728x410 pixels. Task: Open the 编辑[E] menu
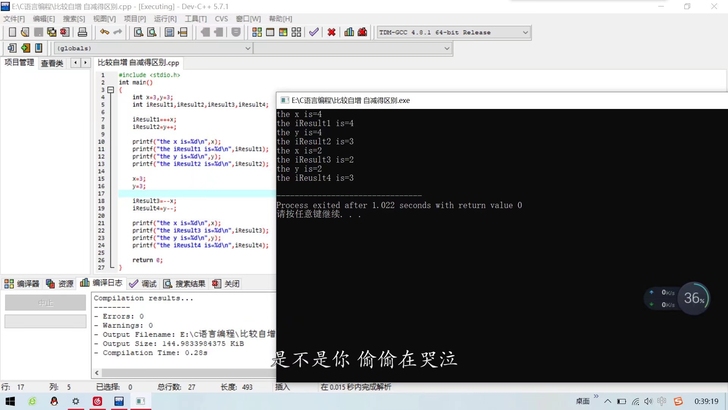tap(44, 19)
